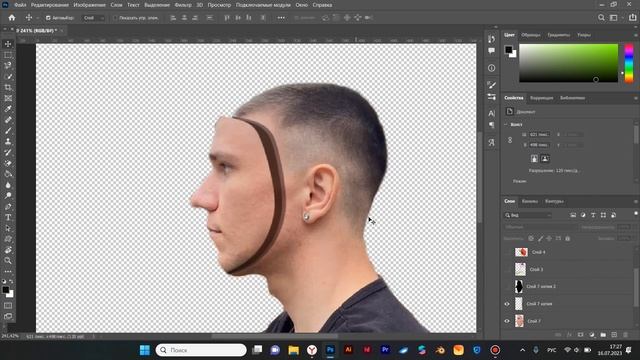Image resolution: width=640 pixels, height=360 pixels.
Task: Switch to the Каналы tab
Action: (x=530, y=201)
